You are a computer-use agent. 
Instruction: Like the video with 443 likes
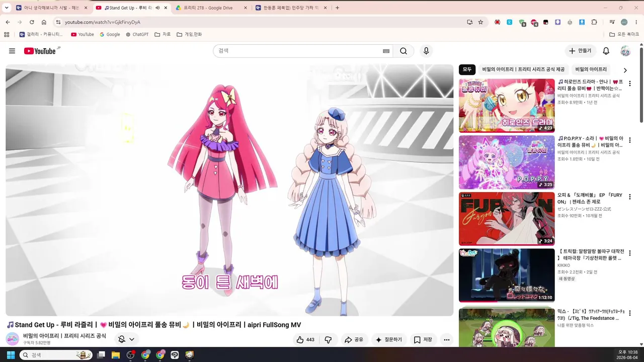(305, 340)
